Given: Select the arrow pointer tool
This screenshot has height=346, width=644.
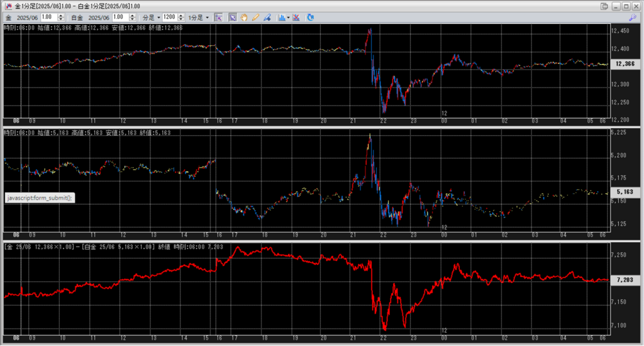Looking at the screenshot, I should [233, 17].
